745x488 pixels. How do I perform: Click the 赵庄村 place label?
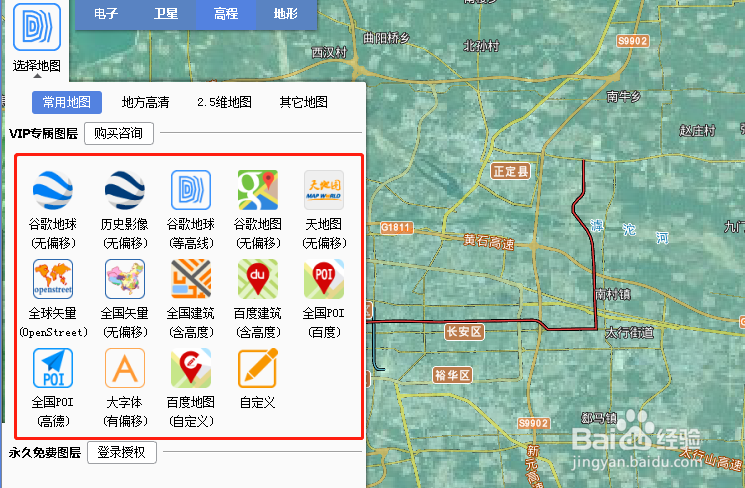(697, 131)
